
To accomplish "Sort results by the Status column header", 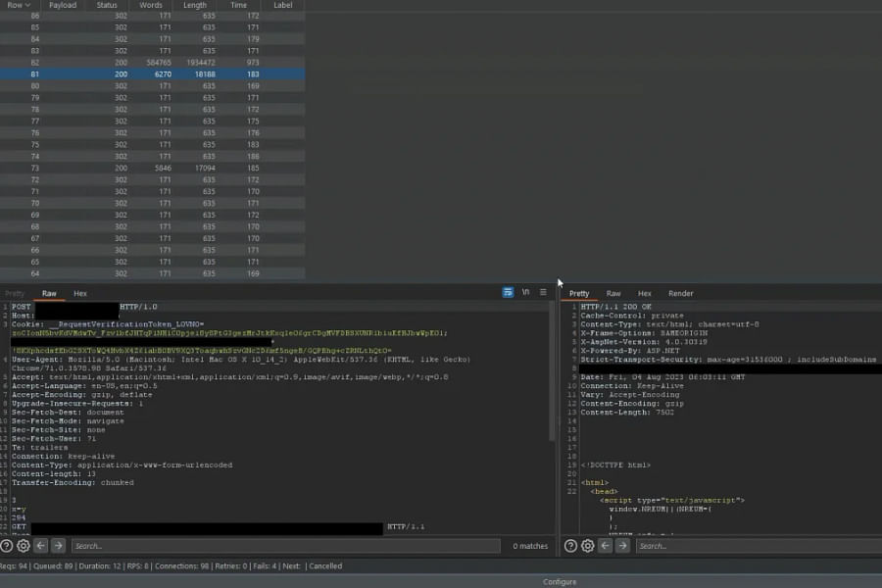I will (x=106, y=5).
